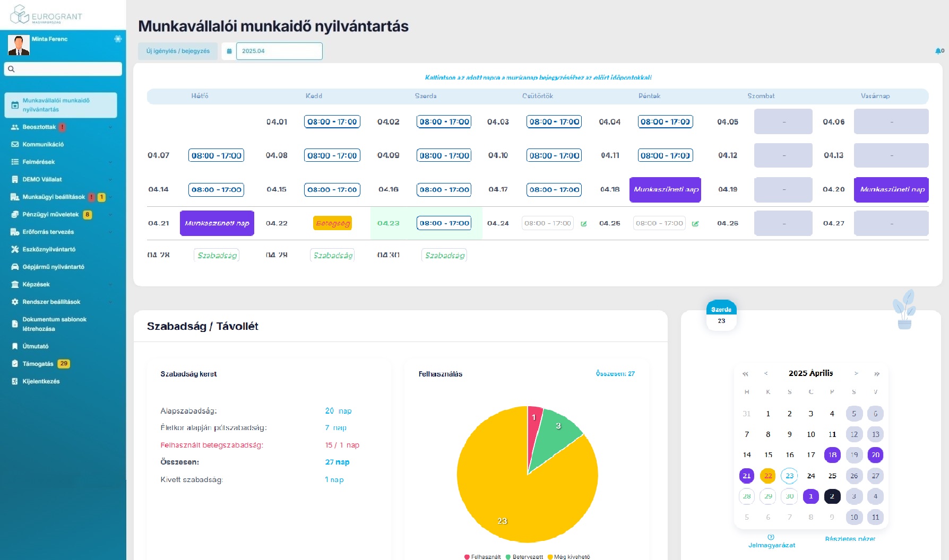
Task: Jump to previous year with double-left arrow
Action: tap(745, 374)
